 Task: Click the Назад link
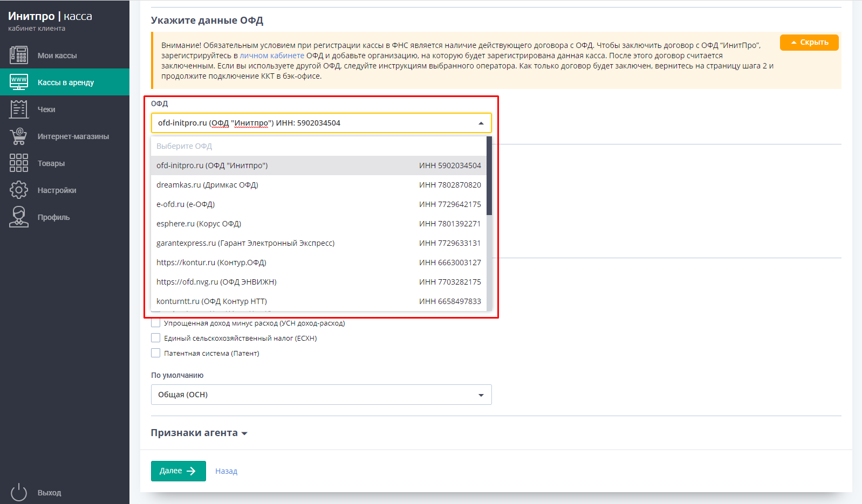pyautogui.click(x=226, y=471)
